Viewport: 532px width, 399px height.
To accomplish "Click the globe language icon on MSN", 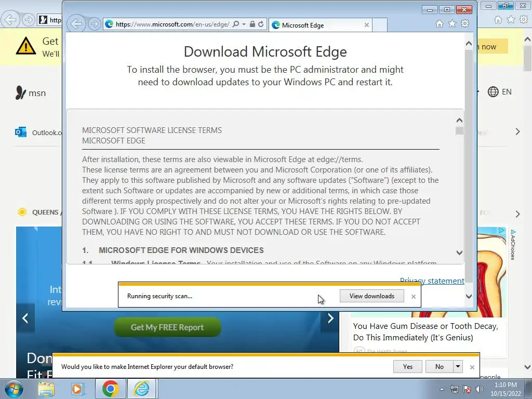I will pyautogui.click(x=493, y=91).
